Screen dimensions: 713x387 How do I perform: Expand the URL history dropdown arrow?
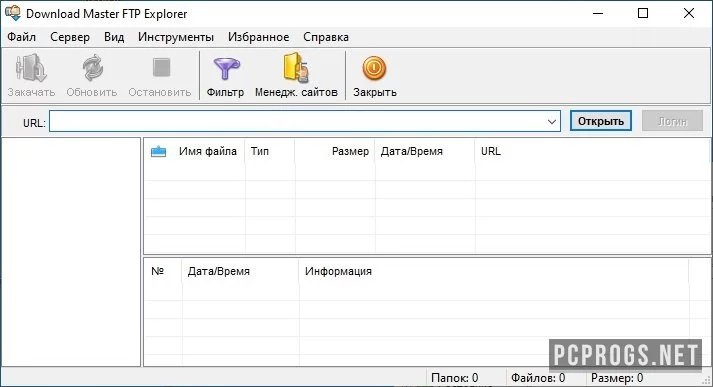point(552,121)
